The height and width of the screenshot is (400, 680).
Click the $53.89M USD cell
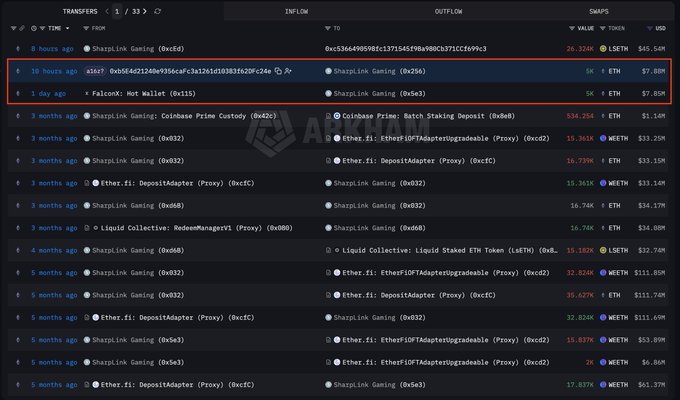tap(651, 340)
